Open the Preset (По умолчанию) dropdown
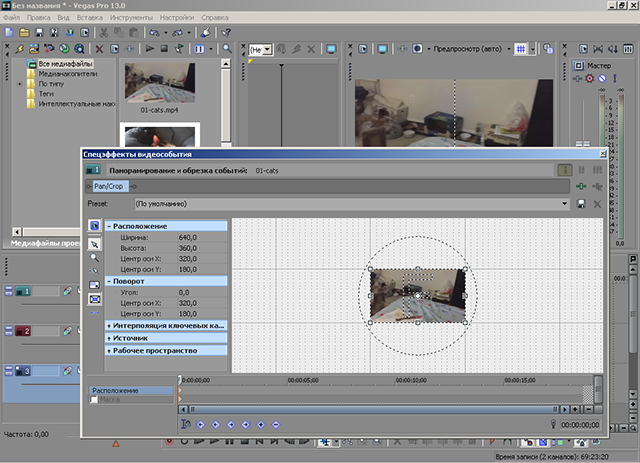The width and height of the screenshot is (640, 463). [352, 204]
